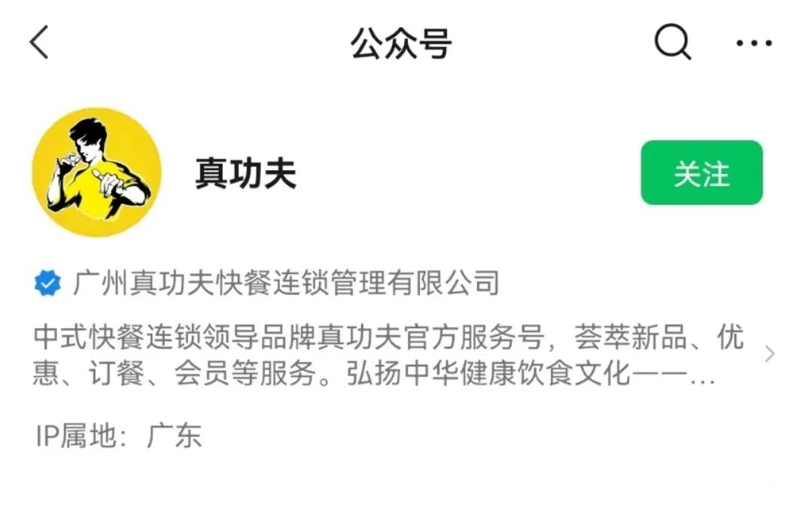Tap the IP属地 label
This screenshot has height=508, width=812.
(81, 436)
